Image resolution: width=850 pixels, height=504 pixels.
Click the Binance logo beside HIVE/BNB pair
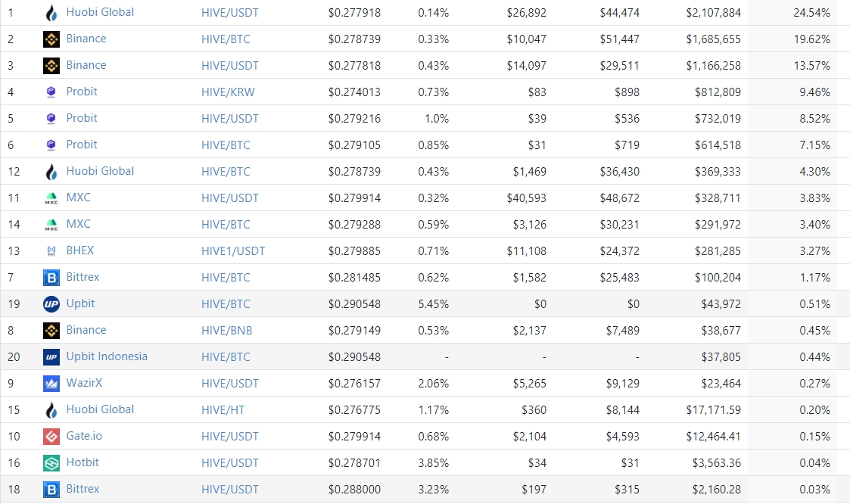(x=51, y=330)
